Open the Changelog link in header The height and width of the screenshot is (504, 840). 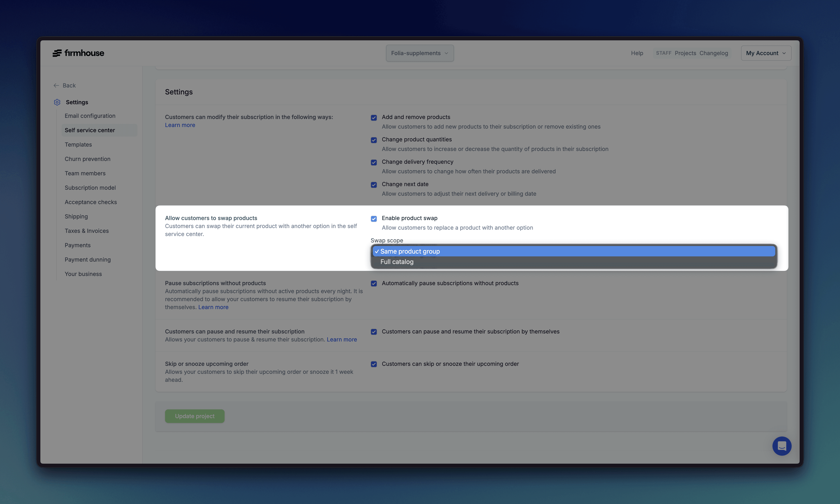[714, 53]
